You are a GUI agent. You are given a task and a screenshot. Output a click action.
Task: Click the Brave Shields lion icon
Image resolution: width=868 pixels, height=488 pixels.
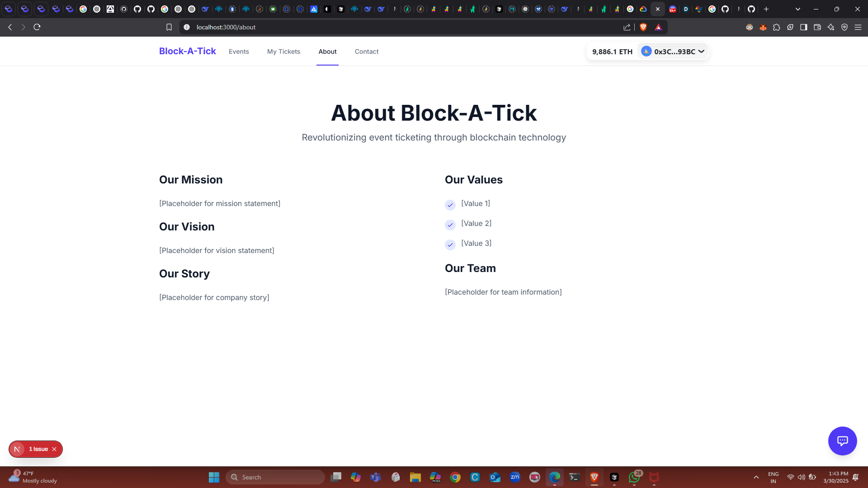643,27
